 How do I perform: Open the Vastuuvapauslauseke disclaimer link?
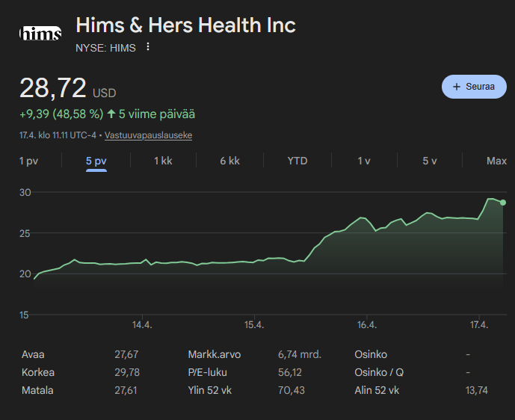pos(148,135)
